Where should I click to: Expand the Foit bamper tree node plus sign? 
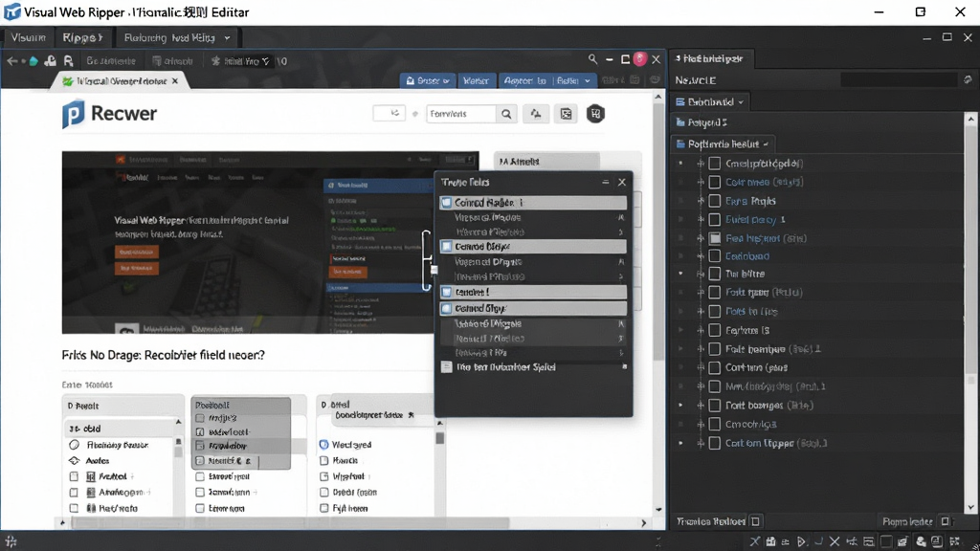click(x=701, y=348)
